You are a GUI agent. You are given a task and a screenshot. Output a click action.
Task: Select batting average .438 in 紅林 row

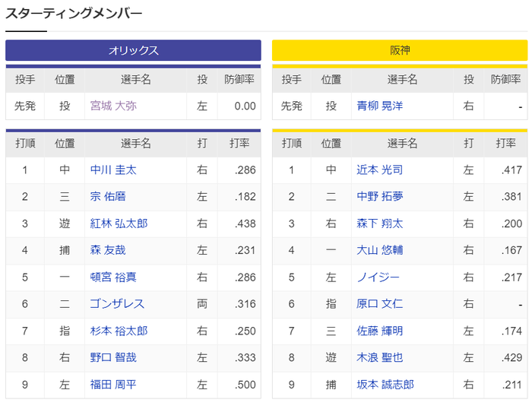[x=245, y=224]
